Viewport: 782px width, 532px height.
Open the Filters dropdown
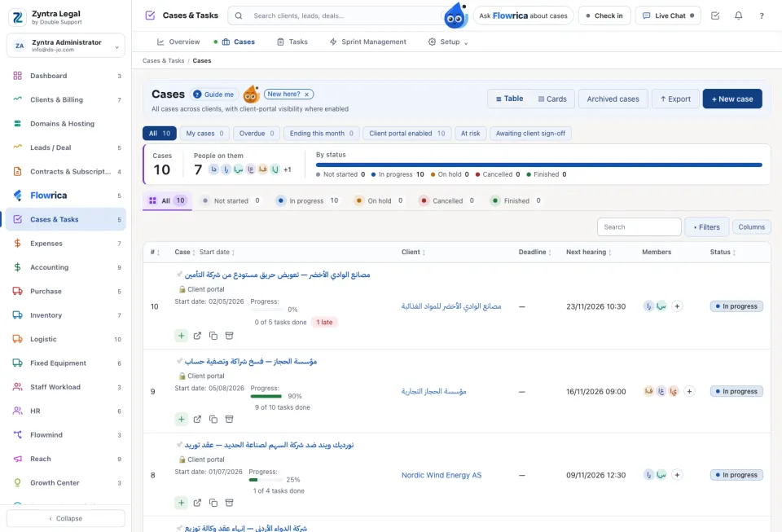(x=706, y=226)
